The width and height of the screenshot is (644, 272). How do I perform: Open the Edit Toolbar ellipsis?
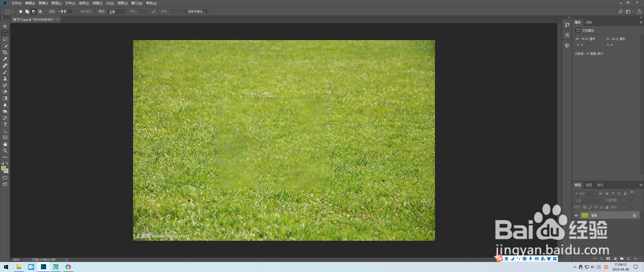tap(5, 157)
